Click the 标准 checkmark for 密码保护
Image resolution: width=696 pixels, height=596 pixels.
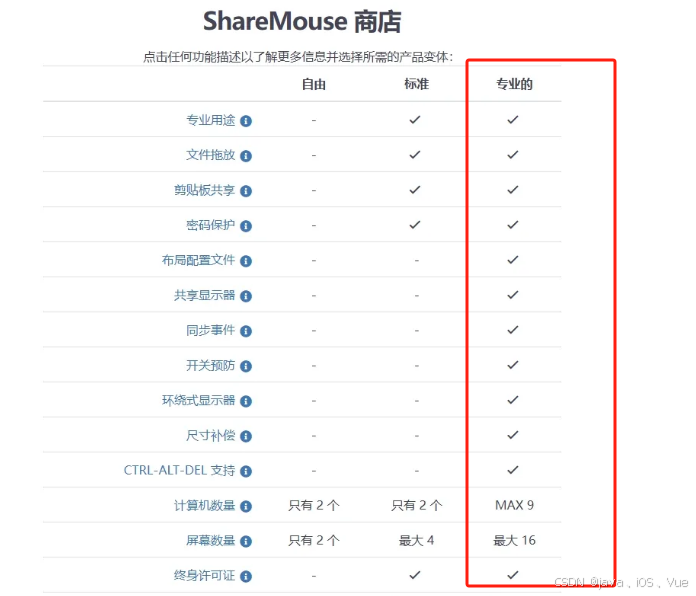(x=415, y=225)
